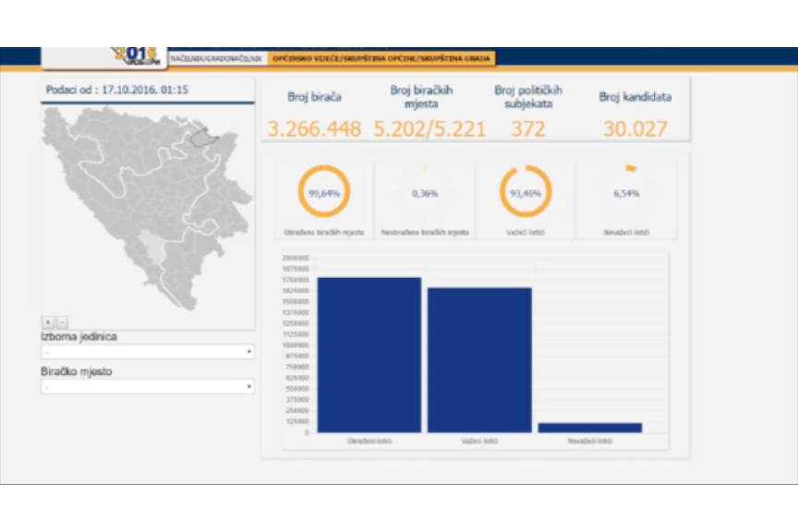Click the election 2016 logo
The image size is (798, 532).
pyautogui.click(x=137, y=56)
